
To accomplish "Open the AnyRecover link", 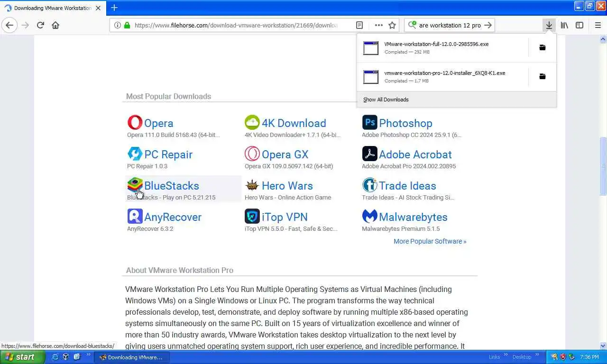I will coord(173,217).
